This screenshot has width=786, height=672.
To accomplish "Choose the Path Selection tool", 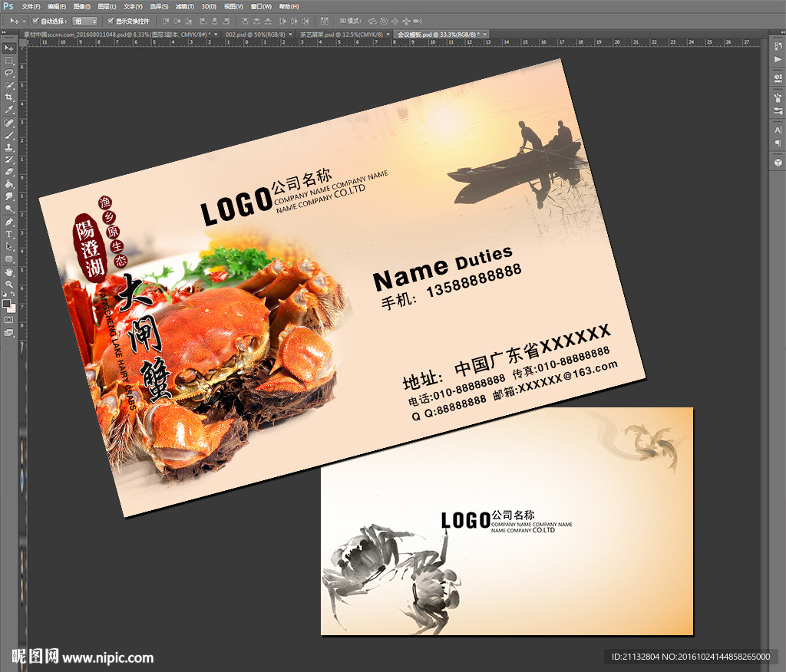I will coord(9,246).
